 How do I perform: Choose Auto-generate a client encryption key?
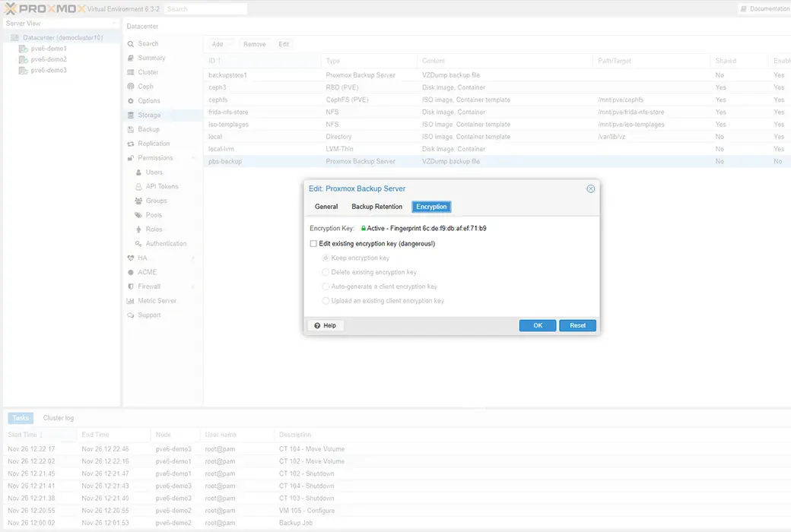click(326, 287)
